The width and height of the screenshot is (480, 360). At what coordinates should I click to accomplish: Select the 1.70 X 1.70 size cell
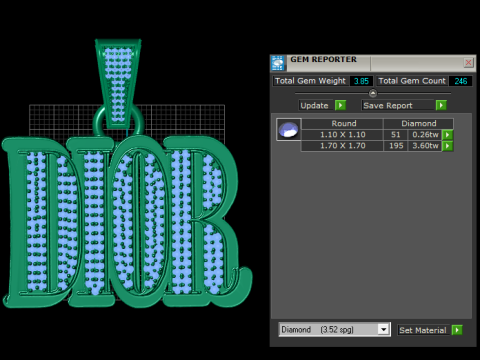tap(342, 146)
